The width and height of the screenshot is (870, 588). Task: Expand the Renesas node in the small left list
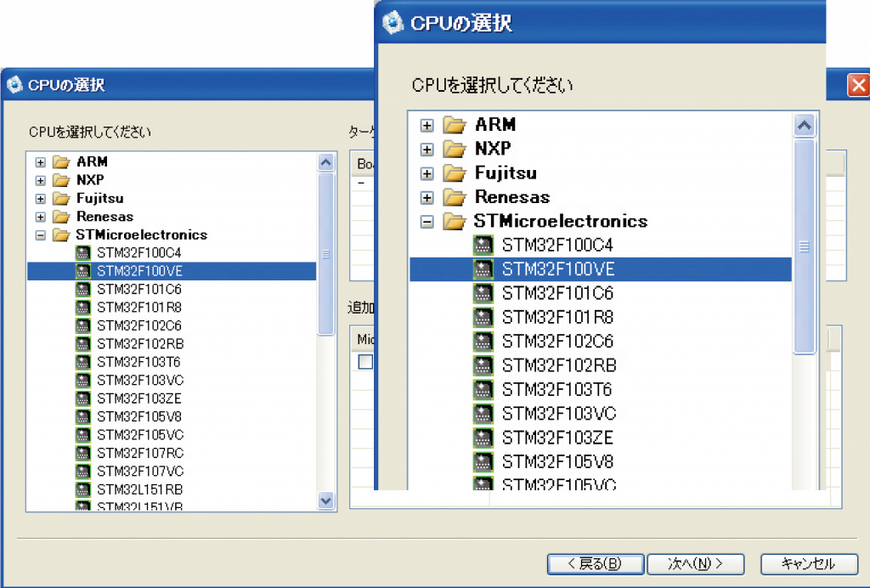point(41,217)
